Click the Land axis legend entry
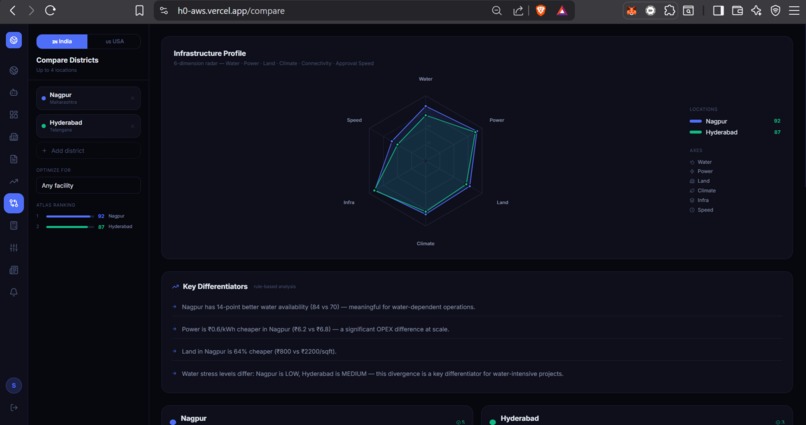This screenshot has width=806, height=425. tap(700, 181)
